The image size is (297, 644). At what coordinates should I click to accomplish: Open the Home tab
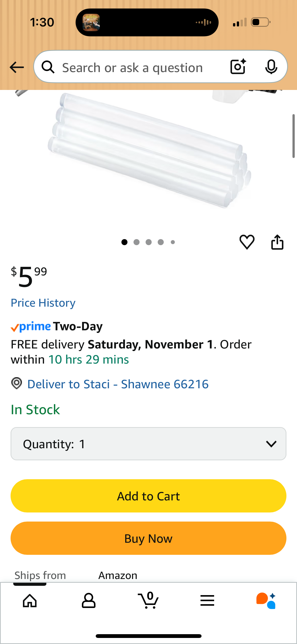[30, 601]
